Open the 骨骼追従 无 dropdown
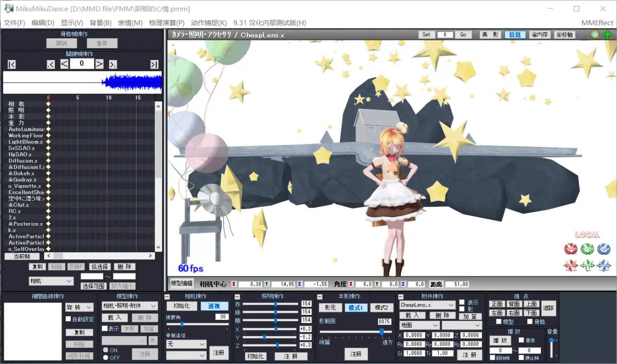This screenshot has height=364, width=617. (x=186, y=344)
